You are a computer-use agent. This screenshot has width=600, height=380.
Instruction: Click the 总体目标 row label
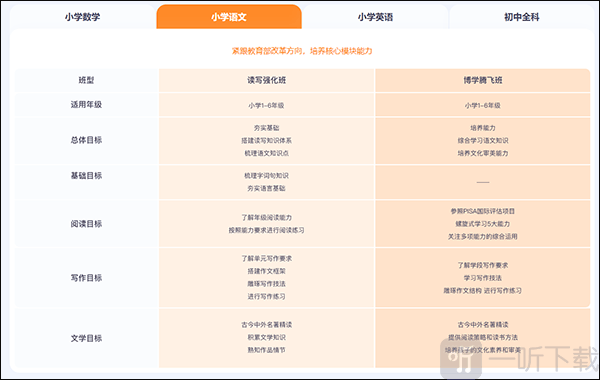tap(86, 140)
